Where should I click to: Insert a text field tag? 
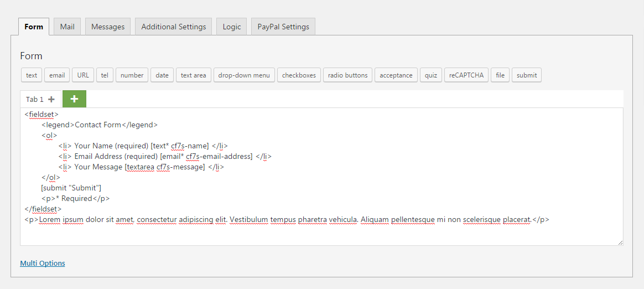point(32,75)
